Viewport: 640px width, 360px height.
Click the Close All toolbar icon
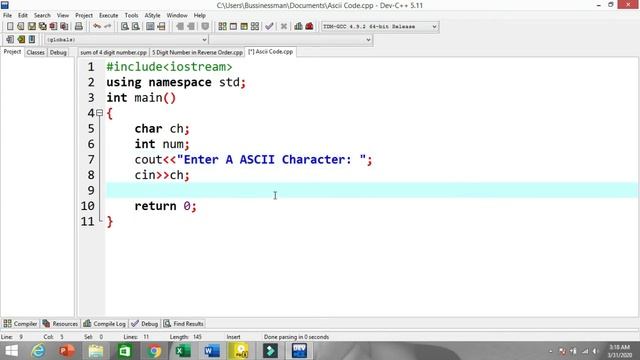[64, 27]
